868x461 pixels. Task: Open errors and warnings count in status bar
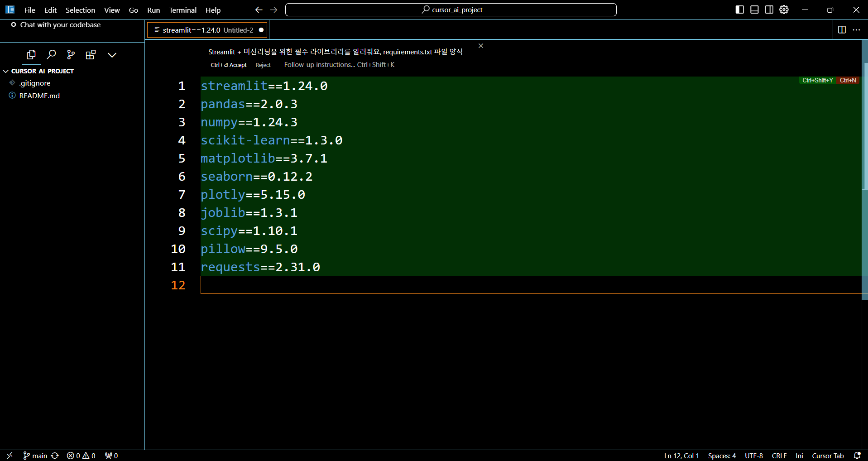tap(81, 456)
